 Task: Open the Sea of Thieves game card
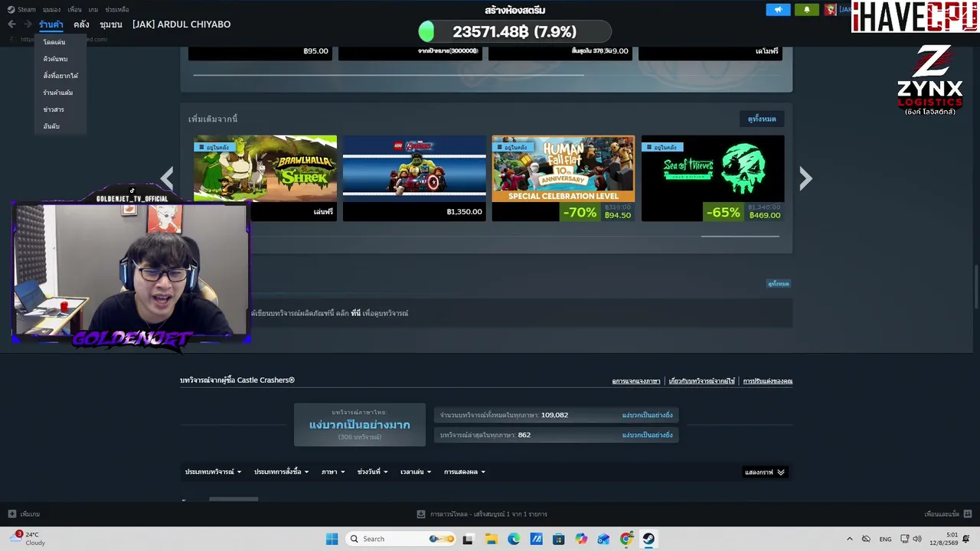click(713, 178)
